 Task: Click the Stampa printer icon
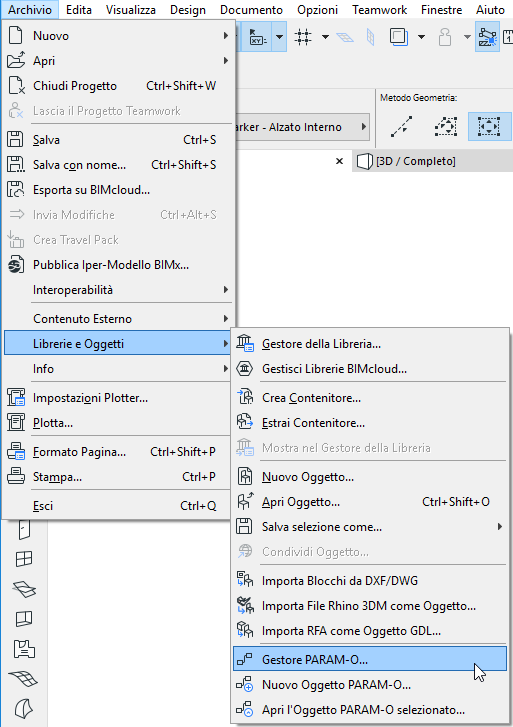[x=16, y=476]
